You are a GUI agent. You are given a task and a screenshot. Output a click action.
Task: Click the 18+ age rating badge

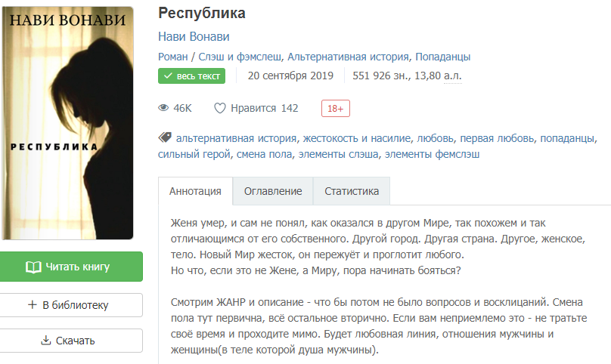click(x=336, y=109)
